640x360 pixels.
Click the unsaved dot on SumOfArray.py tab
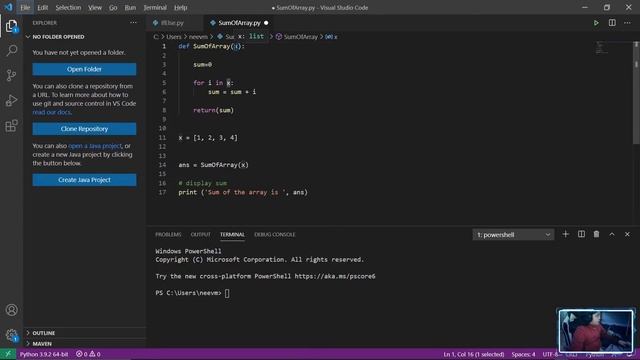coord(266,23)
